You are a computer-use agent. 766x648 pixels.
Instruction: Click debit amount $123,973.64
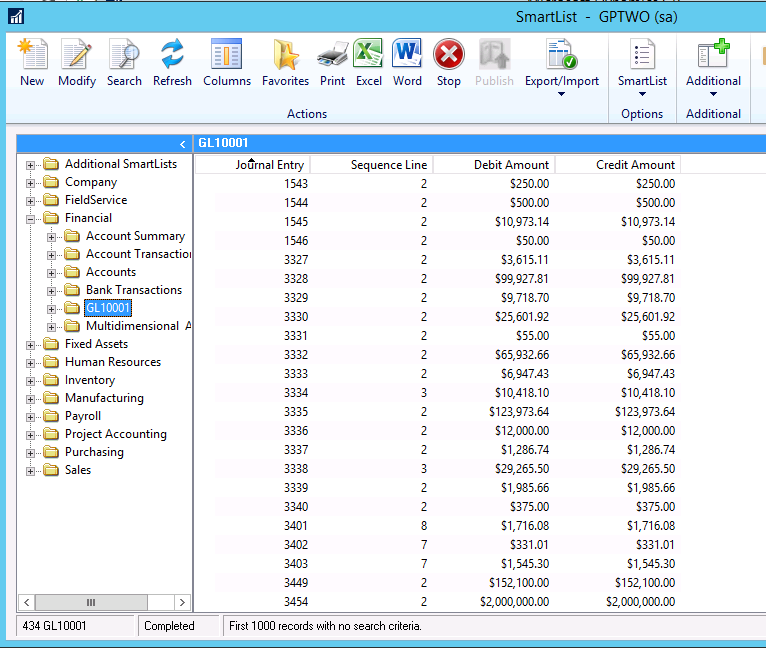tap(519, 411)
